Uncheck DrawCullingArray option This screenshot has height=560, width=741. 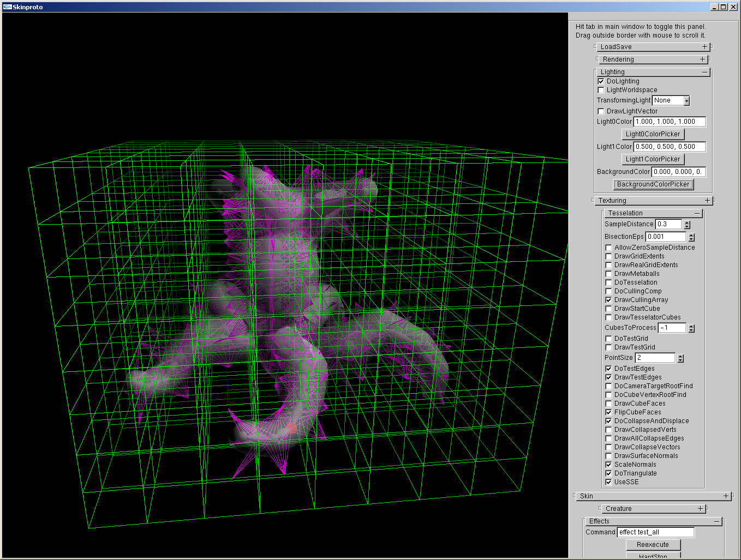[x=608, y=300]
